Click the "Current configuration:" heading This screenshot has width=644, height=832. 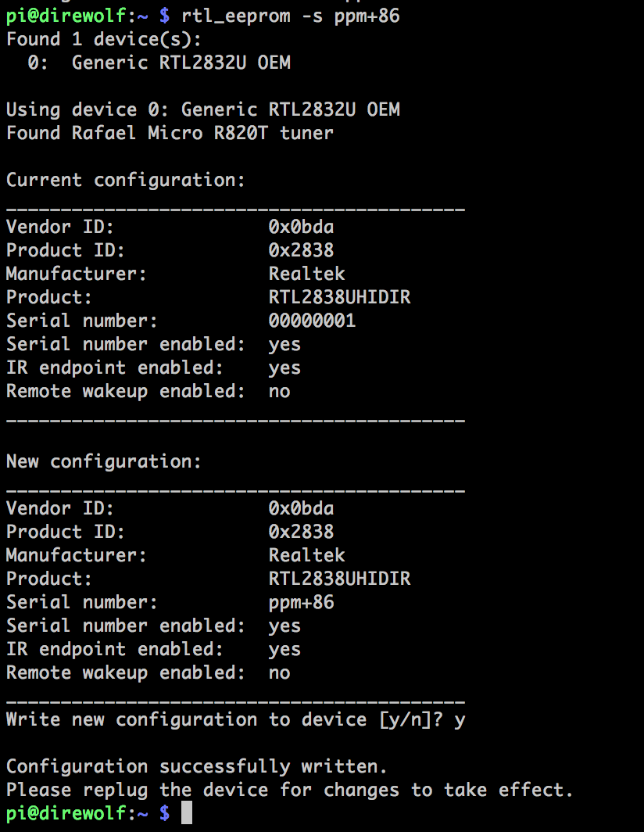pyautogui.click(x=125, y=180)
